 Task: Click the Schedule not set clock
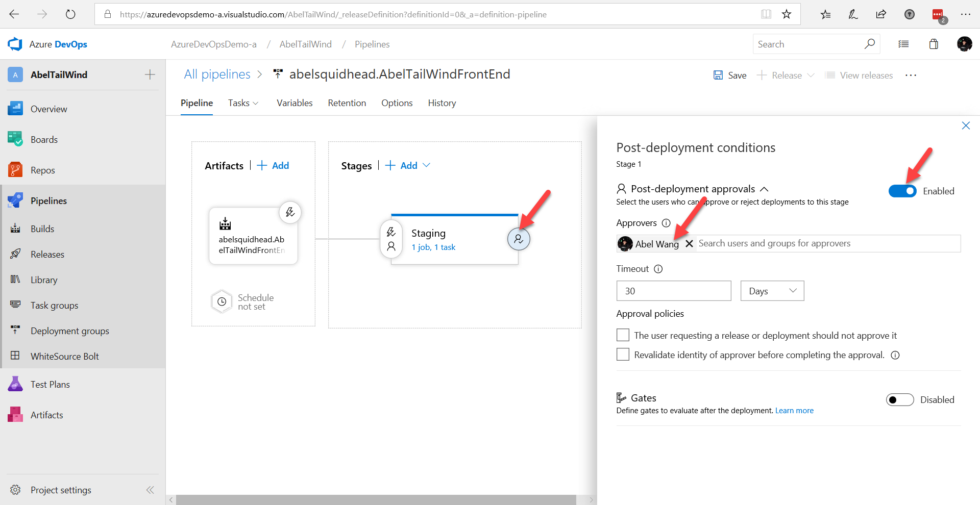[x=222, y=301]
